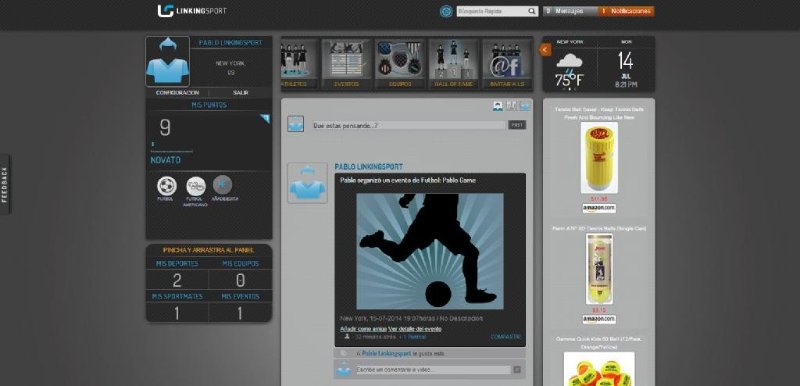Screen dimensions: 800x386
Task: Click the Compartir link on event post
Action: click(x=506, y=337)
